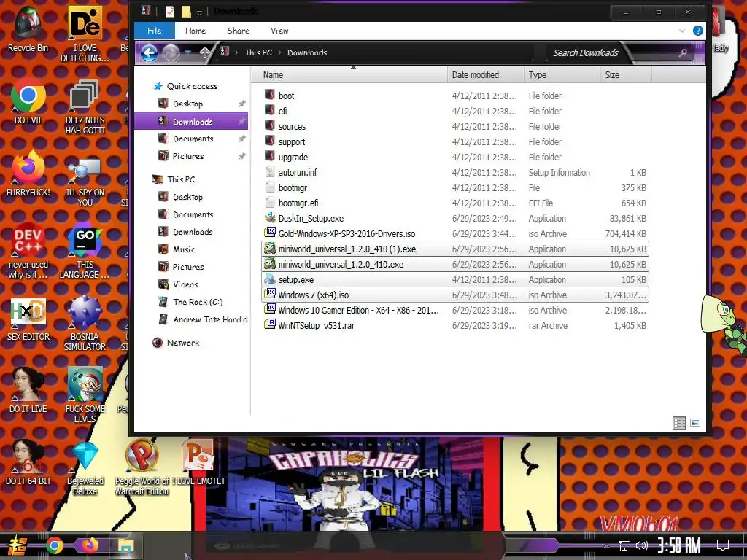This screenshot has height=560, width=747.
Task: Select the WinNTSetup_v531.rar file
Action: [x=455, y=326]
